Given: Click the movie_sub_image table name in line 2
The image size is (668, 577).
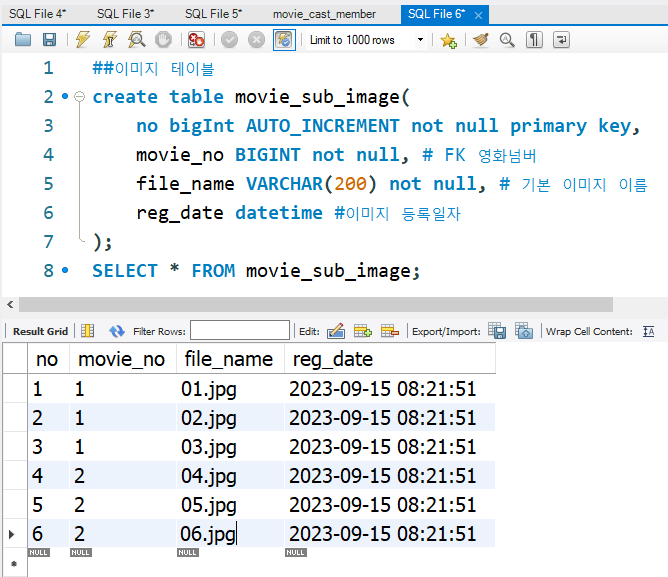Looking at the screenshot, I should (317, 97).
